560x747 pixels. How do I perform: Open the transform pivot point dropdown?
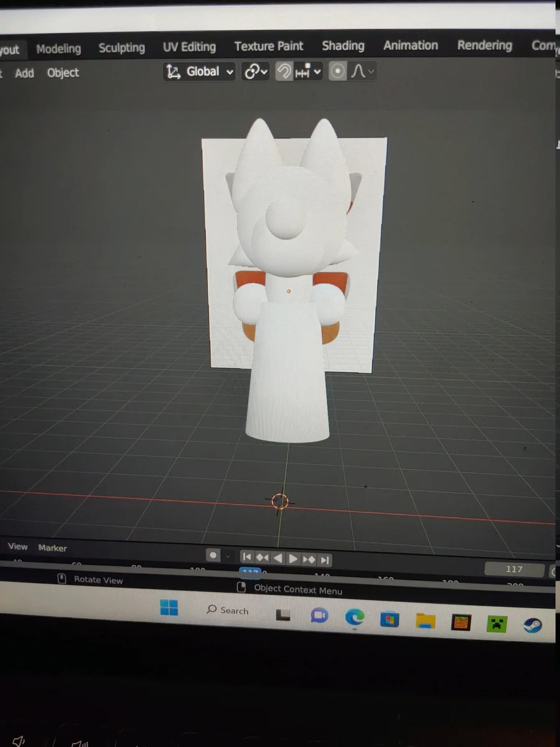coord(256,72)
